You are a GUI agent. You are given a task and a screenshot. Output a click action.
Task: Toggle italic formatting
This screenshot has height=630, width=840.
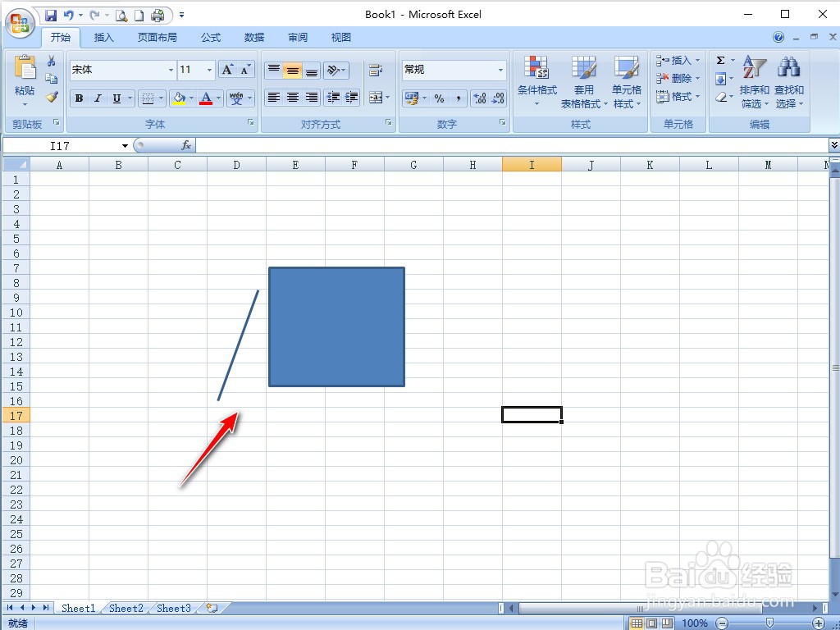pyautogui.click(x=98, y=98)
